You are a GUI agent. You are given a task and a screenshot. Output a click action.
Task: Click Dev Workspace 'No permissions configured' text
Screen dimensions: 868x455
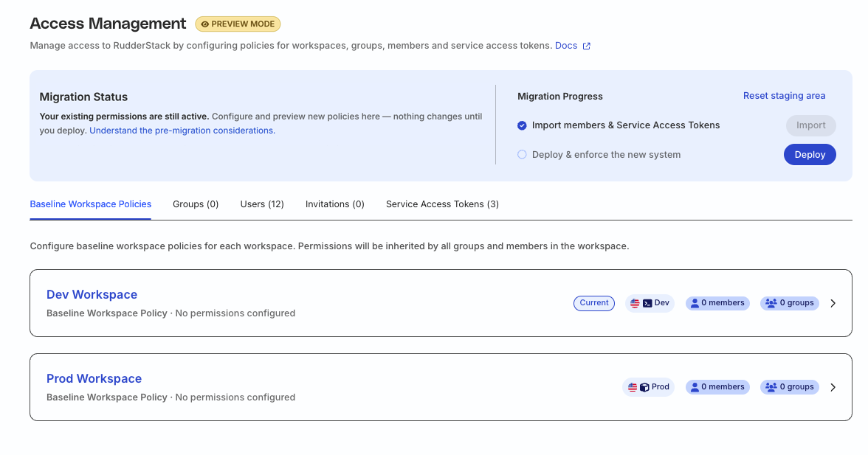click(235, 313)
